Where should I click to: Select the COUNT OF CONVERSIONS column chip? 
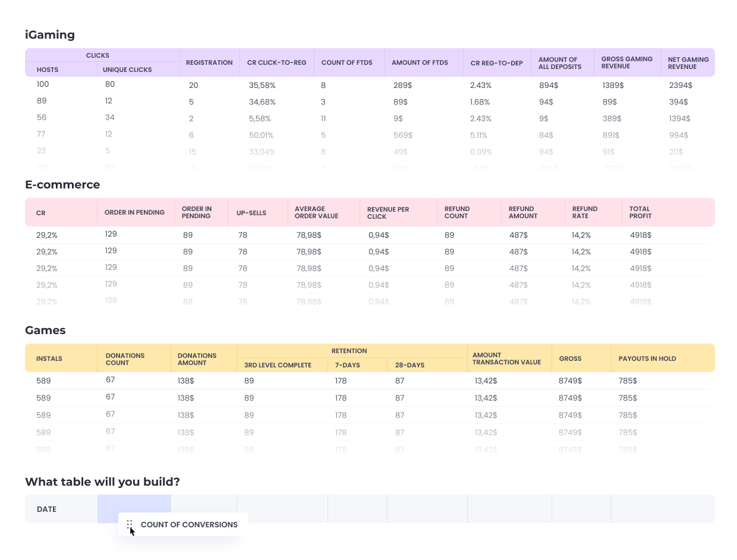188,525
